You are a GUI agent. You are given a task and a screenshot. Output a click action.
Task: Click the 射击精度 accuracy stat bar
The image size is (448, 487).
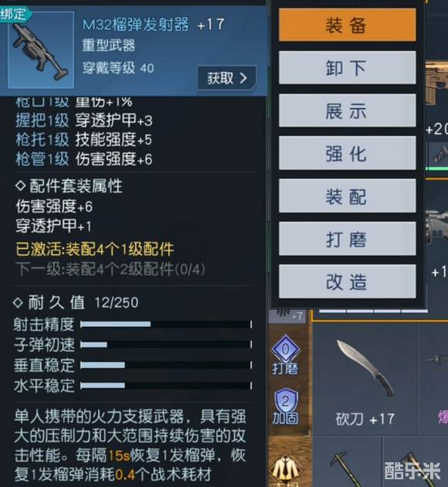click(x=166, y=324)
